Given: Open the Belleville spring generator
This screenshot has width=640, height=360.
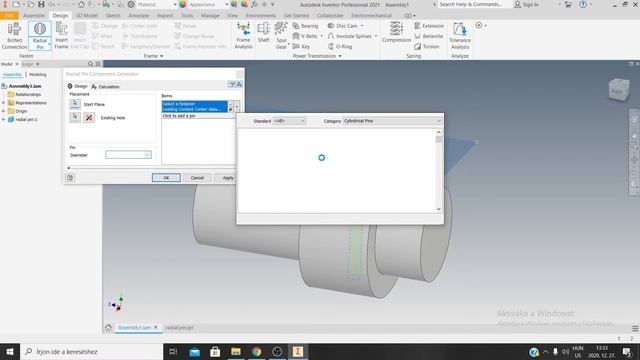Looking at the screenshot, I should [429, 36].
